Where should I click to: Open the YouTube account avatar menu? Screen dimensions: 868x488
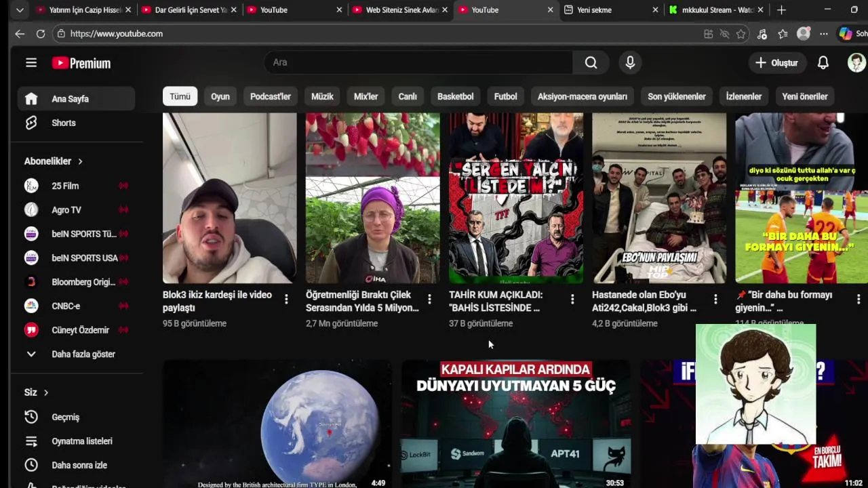856,62
